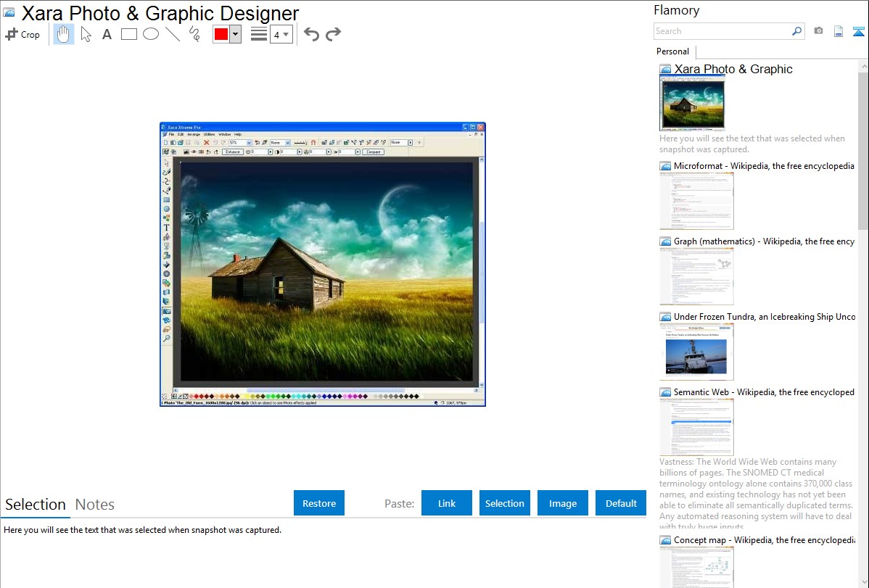Select the rectangle drawing tool
The width and height of the screenshot is (869, 588).
click(x=128, y=34)
